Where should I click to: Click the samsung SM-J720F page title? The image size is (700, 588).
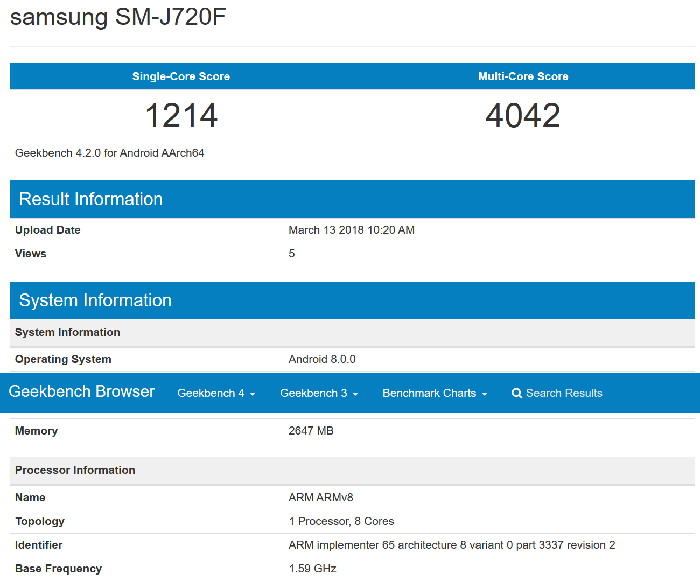(118, 17)
